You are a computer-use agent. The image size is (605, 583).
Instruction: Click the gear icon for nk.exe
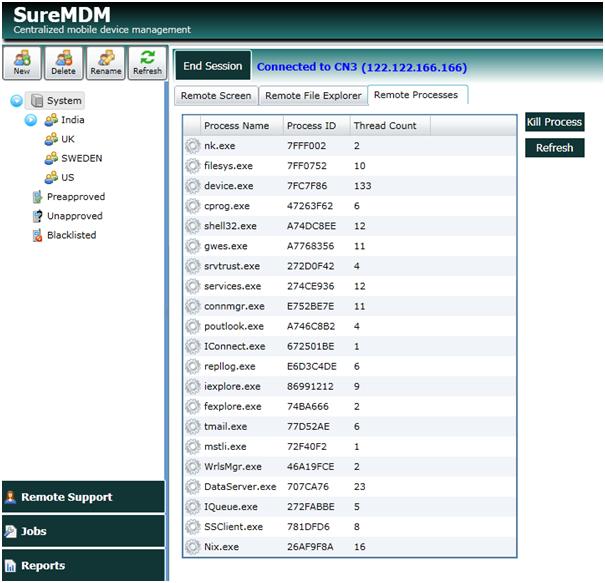pos(192,146)
